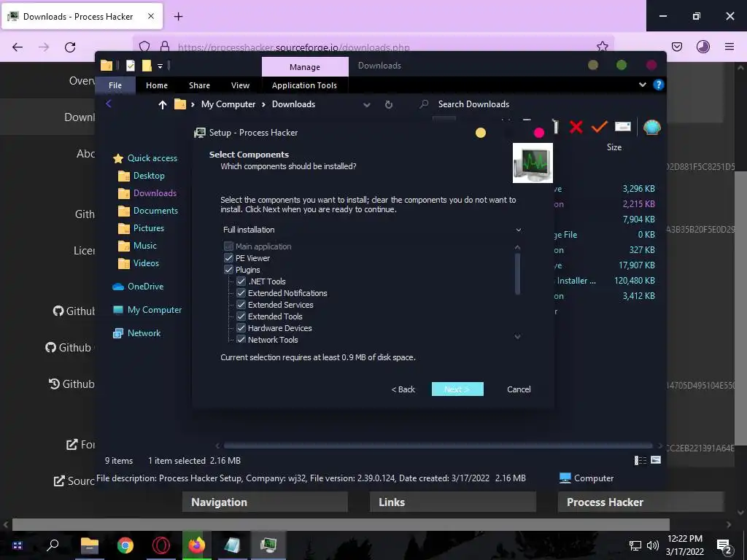Open Opera from the taskbar
This screenshot has width=747, height=560.
coord(161,545)
